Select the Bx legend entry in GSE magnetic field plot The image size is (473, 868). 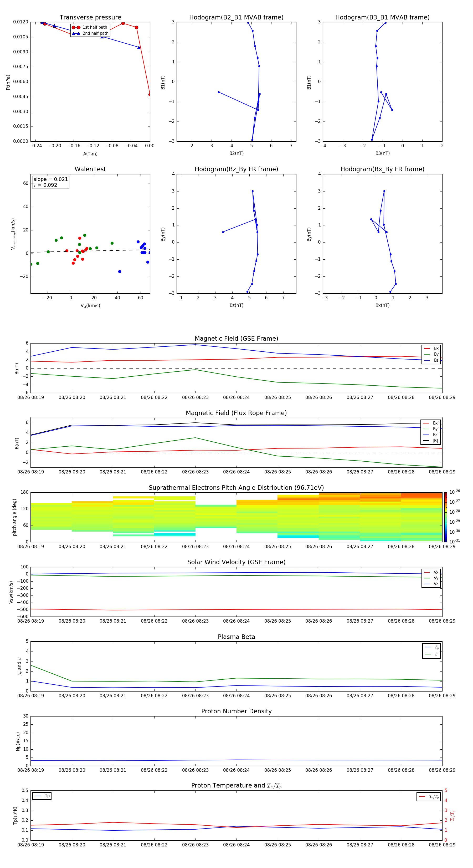431,349
